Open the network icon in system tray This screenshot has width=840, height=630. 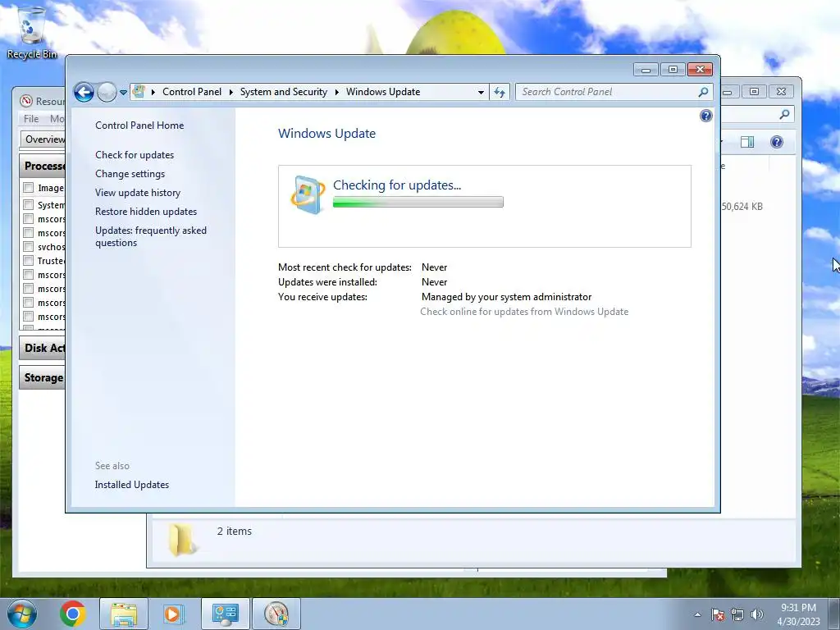[x=737, y=614]
